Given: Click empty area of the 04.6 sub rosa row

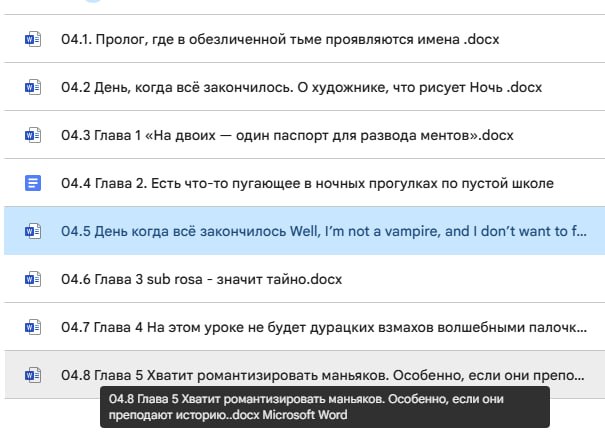Looking at the screenshot, I should (471, 279).
